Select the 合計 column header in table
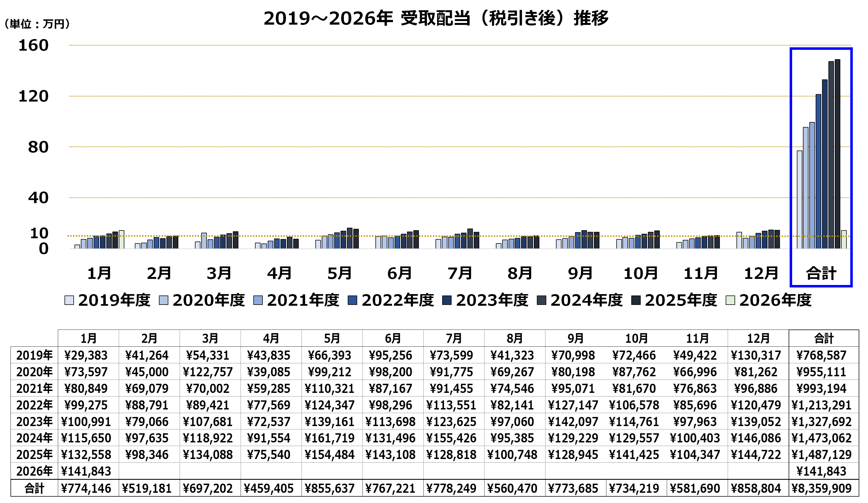The height and width of the screenshot is (503, 868). (x=824, y=339)
